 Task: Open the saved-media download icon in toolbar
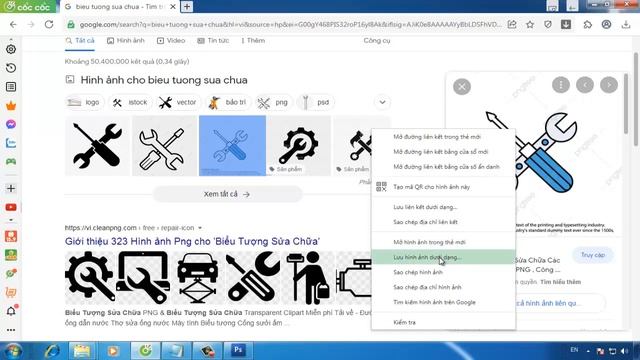pos(566,24)
